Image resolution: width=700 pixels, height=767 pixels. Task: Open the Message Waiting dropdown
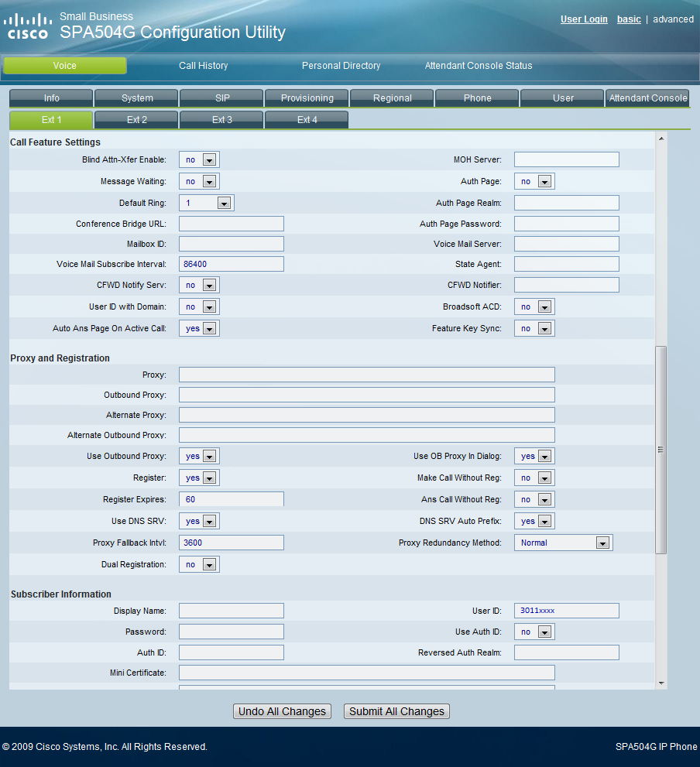(x=199, y=181)
